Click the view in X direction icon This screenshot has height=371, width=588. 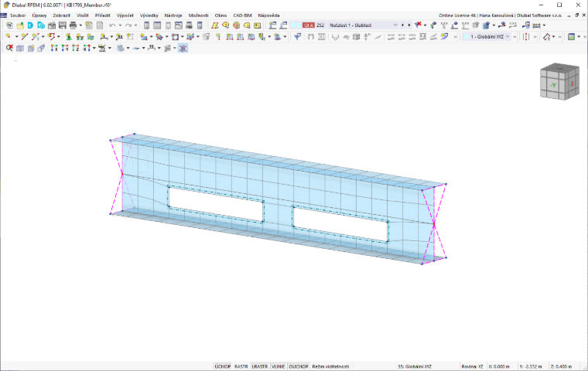(x=54, y=48)
